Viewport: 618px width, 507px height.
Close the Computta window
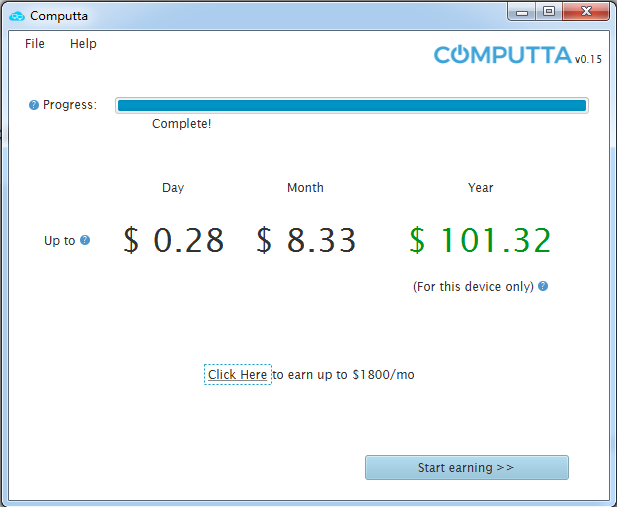click(x=586, y=12)
